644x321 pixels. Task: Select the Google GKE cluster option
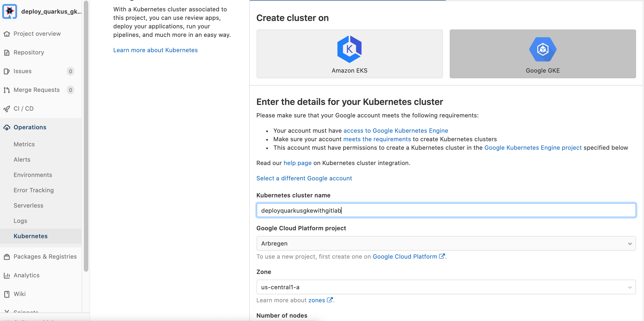tap(543, 54)
